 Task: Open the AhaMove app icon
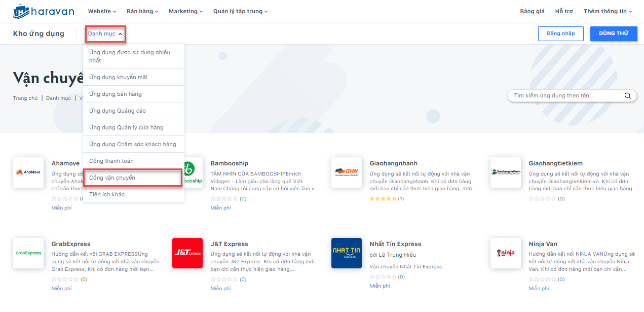coord(28,172)
